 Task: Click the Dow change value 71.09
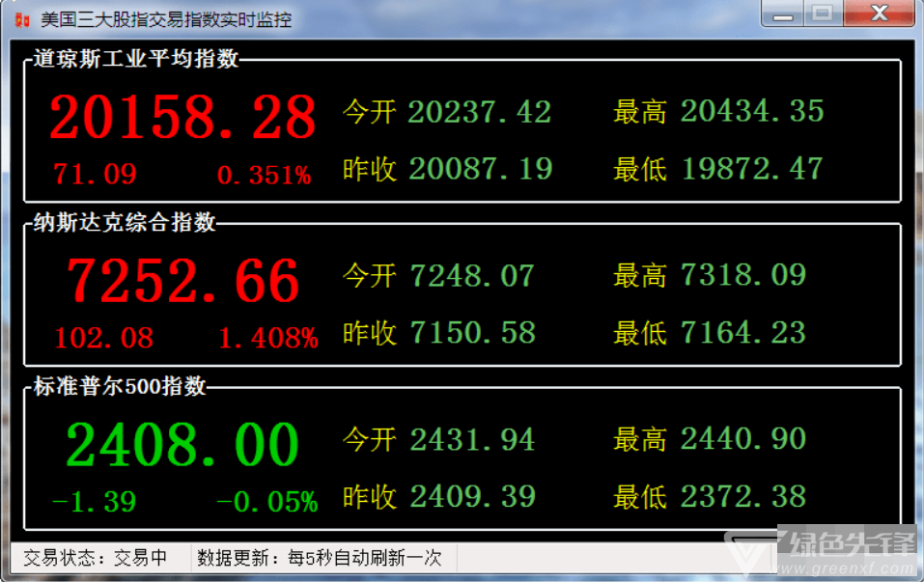click(95, 175)
